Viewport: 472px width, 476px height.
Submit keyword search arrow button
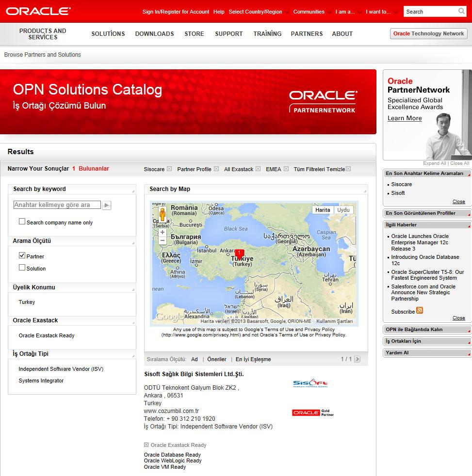tap(106, 205)
